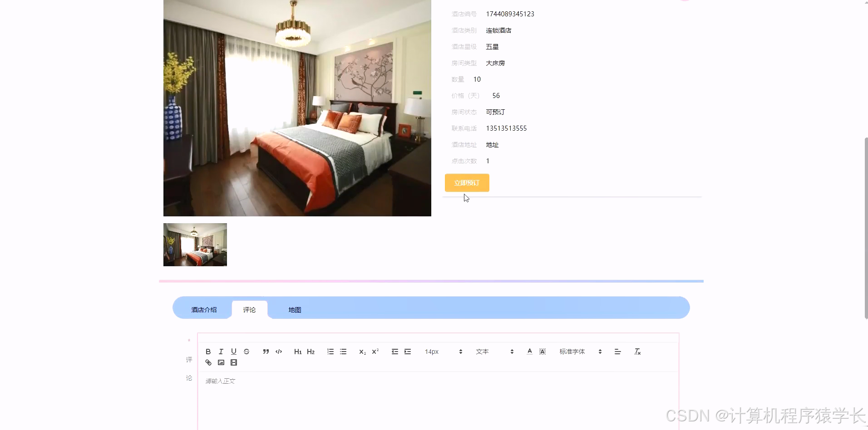The width and height of the screenshot is (868, 430).
Task: Decrease the text indent
Action: point(395,352)
